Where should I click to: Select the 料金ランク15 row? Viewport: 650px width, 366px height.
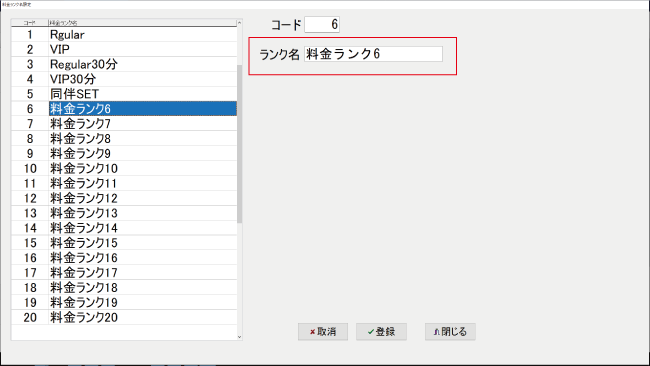124,243
